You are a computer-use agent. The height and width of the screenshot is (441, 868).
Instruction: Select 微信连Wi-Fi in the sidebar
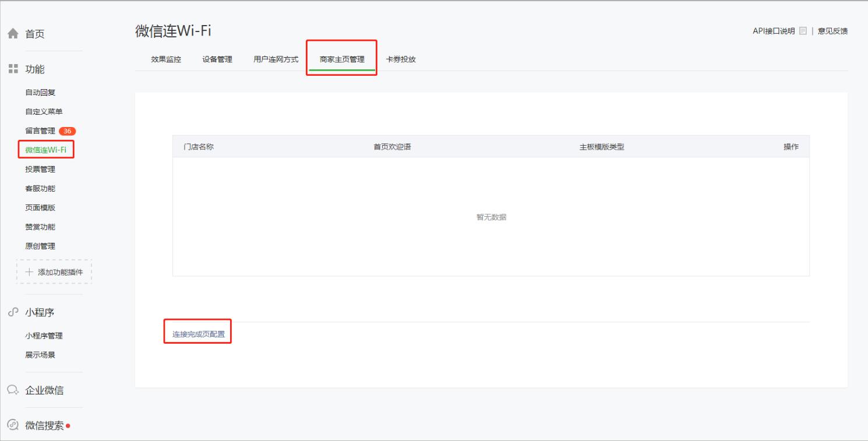(45, 150)
